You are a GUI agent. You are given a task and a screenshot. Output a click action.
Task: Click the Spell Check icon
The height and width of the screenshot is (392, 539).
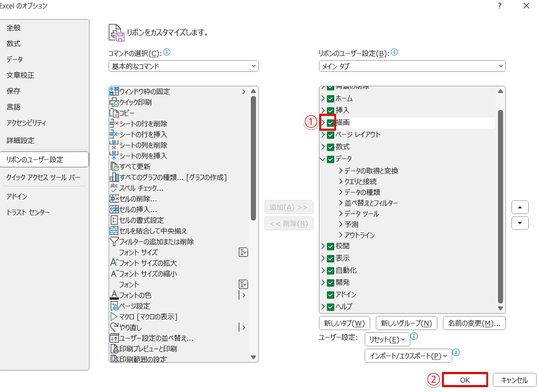click(114, 188)
